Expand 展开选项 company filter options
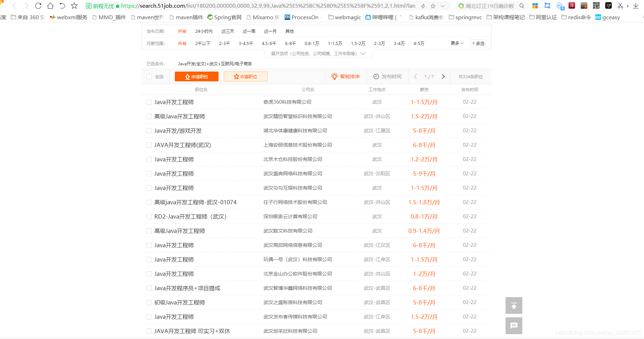The height and width of the screenshot is (339, 644). click(x=318, y=54)
